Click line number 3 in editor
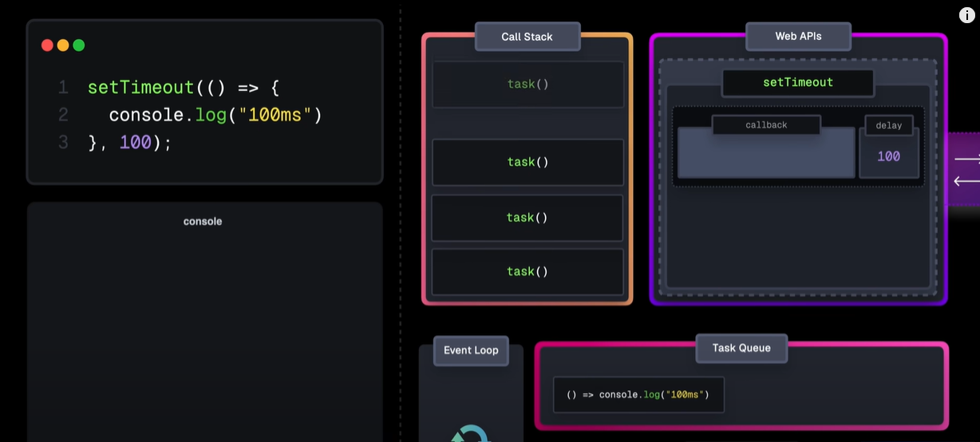The width and height of the screenshot is (980, 442). coord(63,143)
